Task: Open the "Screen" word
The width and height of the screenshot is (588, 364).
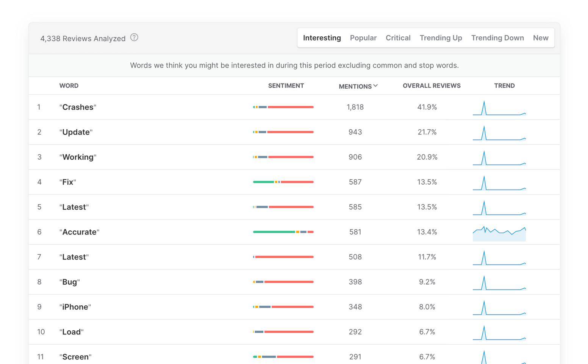Action: [x=75, y=357]
